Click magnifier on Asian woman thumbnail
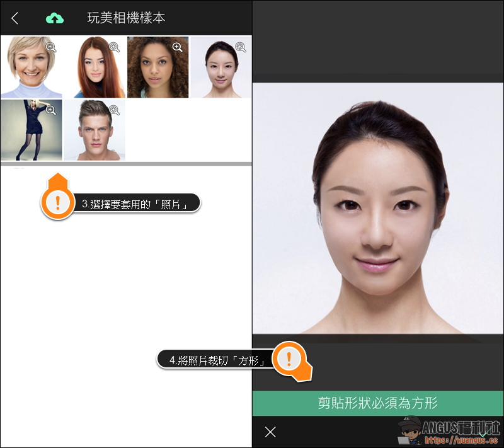504x448 pixels. click(240, 47)
